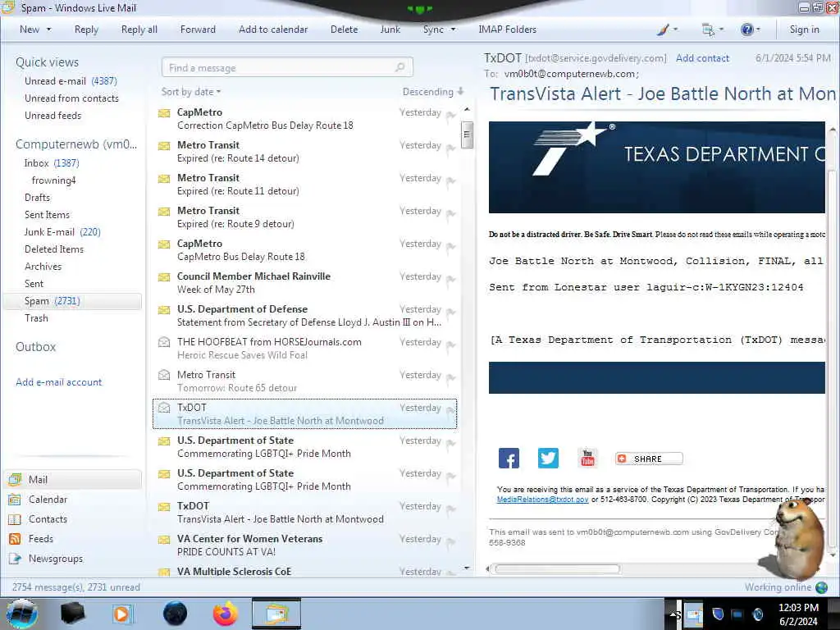Click the message list scroll down arrow
840x630 pixels.
click(467, 568)
